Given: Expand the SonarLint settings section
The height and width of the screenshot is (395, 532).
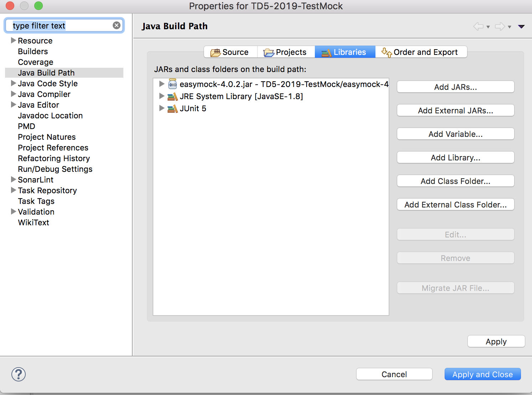Looking at the screenshot, I should (14, 179).
